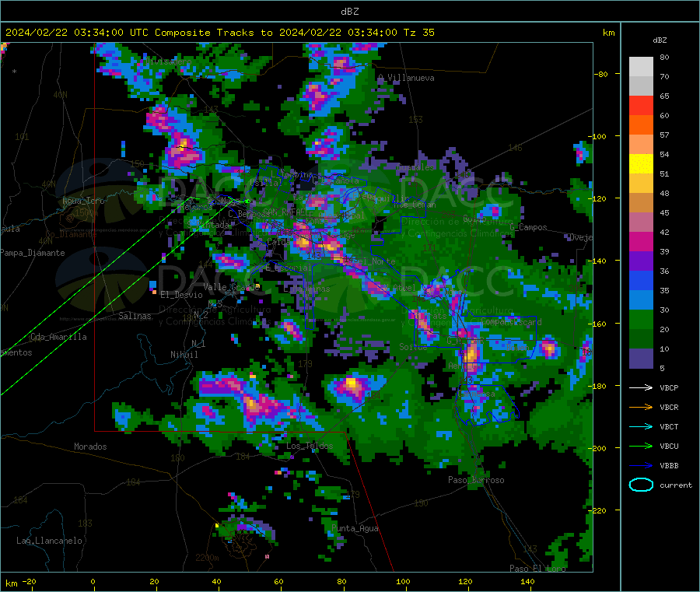700x592 pixels.
Task: Click the 'Paso_El_Loro' map label
Action: coord(537,569)
